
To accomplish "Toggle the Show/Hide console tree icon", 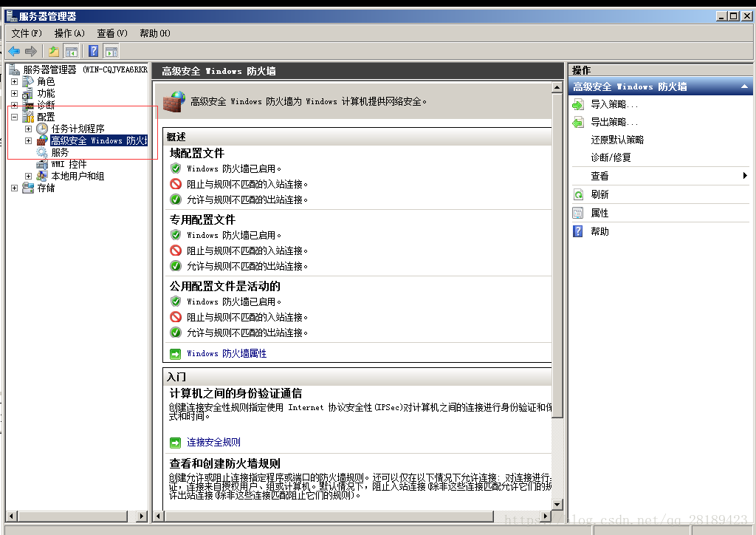I will tap(72, 51).
